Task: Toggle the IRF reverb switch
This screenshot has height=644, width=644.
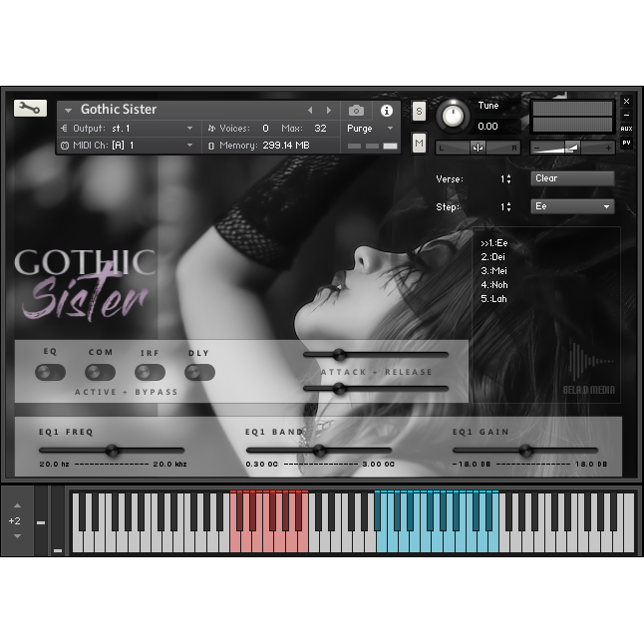Action: (x=150, y=372)
